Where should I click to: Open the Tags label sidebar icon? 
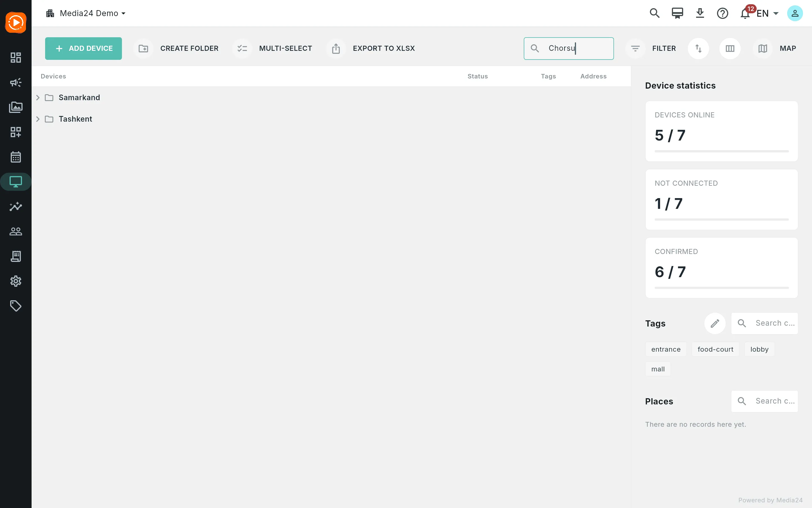(16, 306)
